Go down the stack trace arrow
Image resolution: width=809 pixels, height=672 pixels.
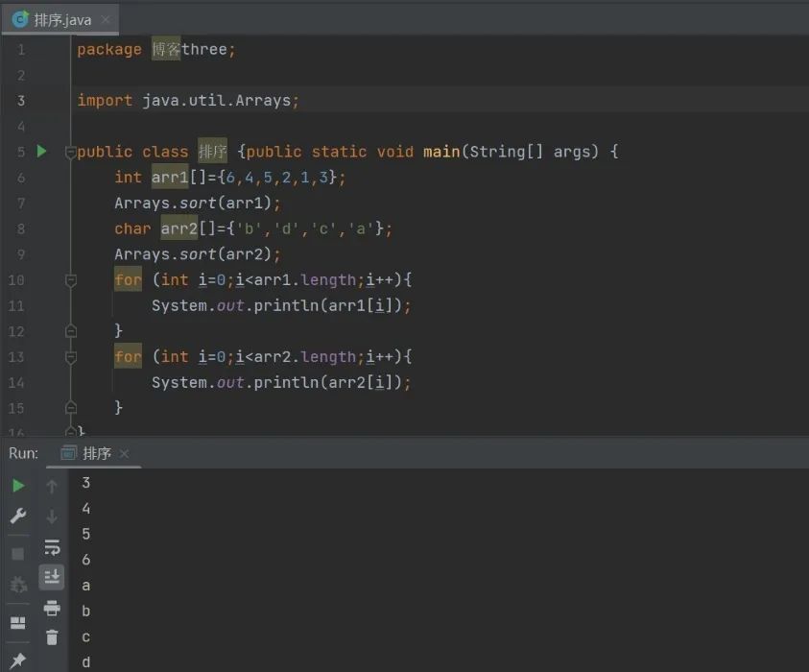coord(52,516)
